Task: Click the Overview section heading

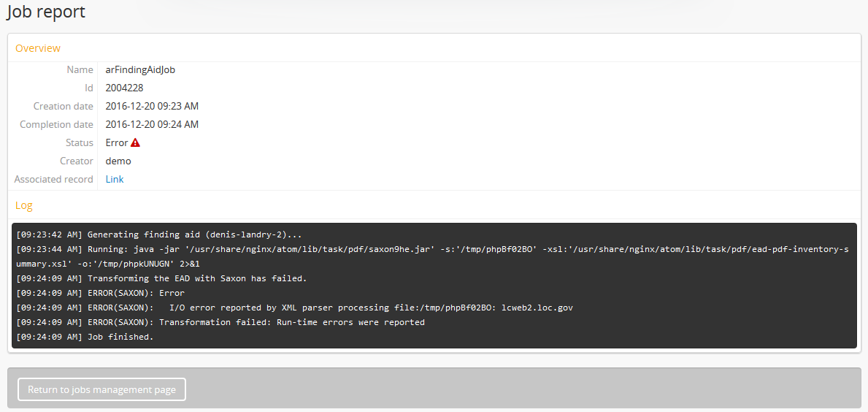Action: pos(38,48)
